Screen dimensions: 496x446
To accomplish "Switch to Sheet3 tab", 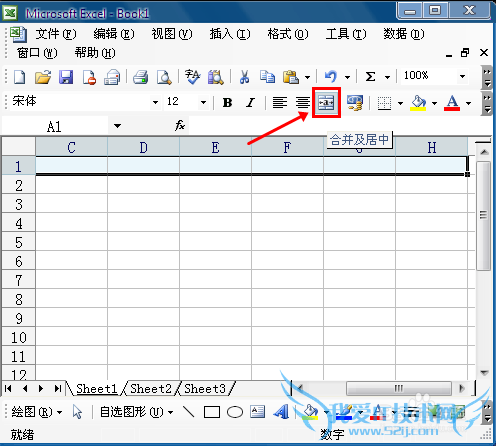I will coord(205,389).
